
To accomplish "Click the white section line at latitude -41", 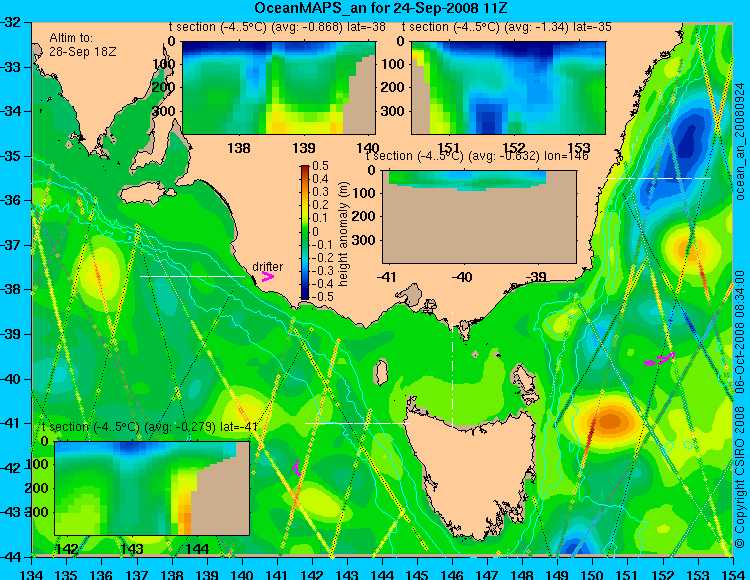I will (357, 423).
